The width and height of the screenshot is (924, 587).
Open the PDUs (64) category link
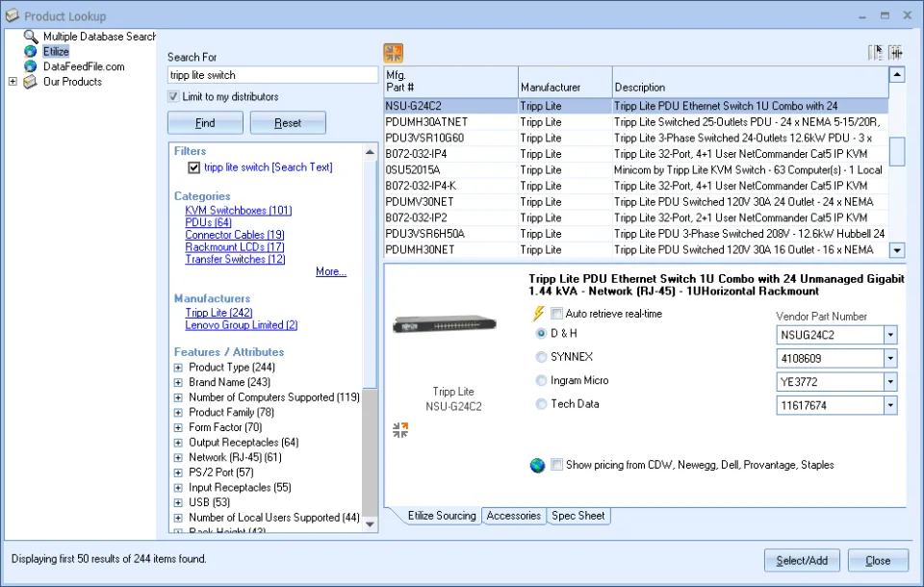coord(208,223)
